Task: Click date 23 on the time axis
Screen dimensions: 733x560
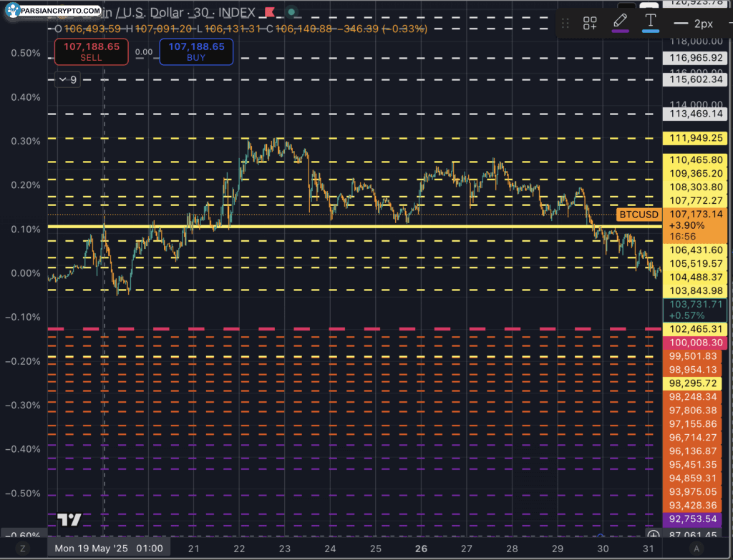Action: point(285,549)
